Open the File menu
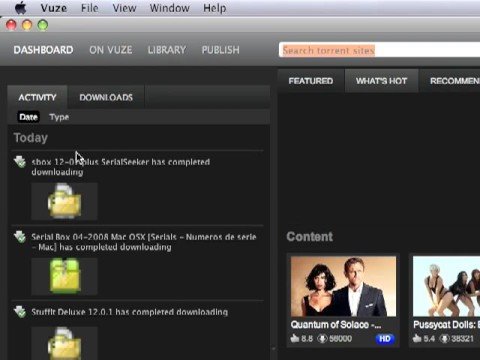This screenshot has width=480, height=360. [x=90, y=8]
